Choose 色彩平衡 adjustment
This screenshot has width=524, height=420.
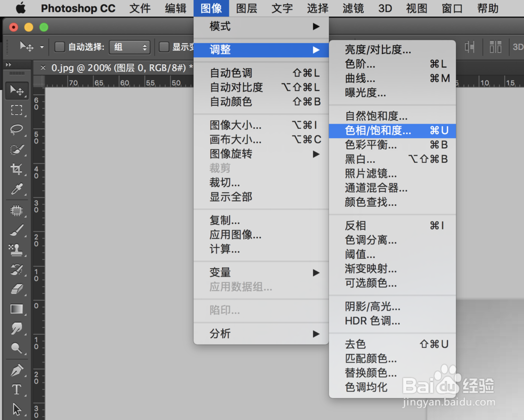pos(392,145)
